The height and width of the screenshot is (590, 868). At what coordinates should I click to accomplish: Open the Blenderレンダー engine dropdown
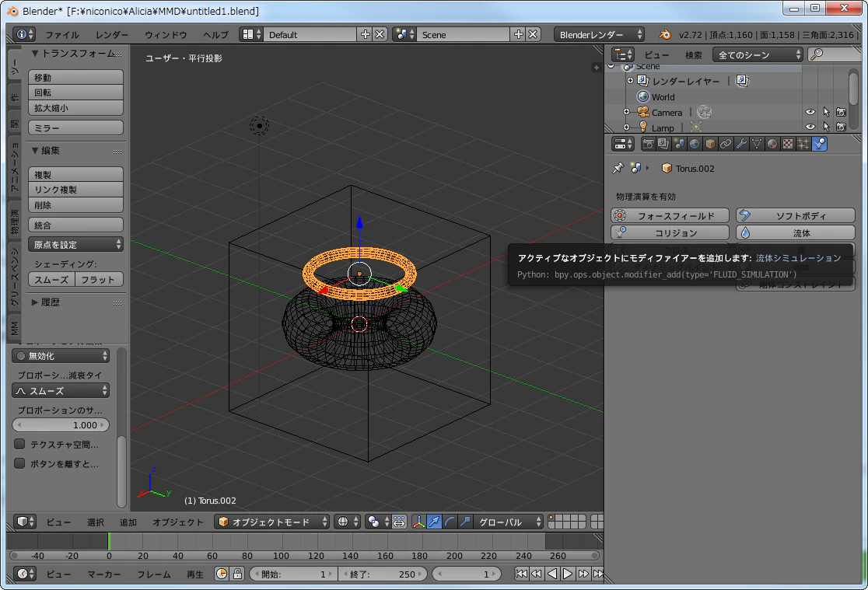[600, 34]
